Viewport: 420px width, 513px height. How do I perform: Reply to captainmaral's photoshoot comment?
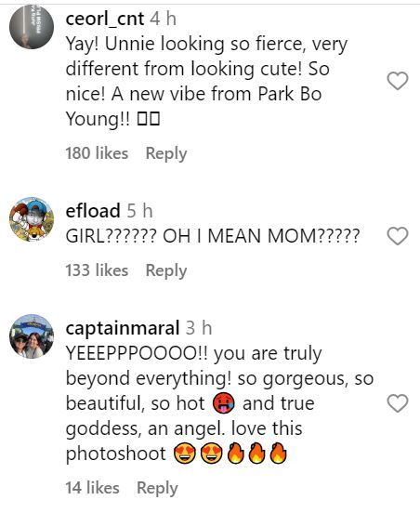[157, 488]
